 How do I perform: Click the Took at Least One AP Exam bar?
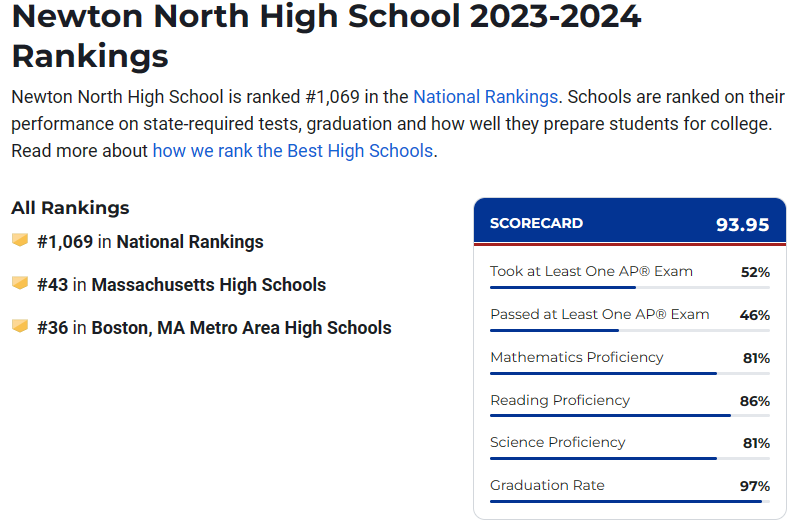630,287
